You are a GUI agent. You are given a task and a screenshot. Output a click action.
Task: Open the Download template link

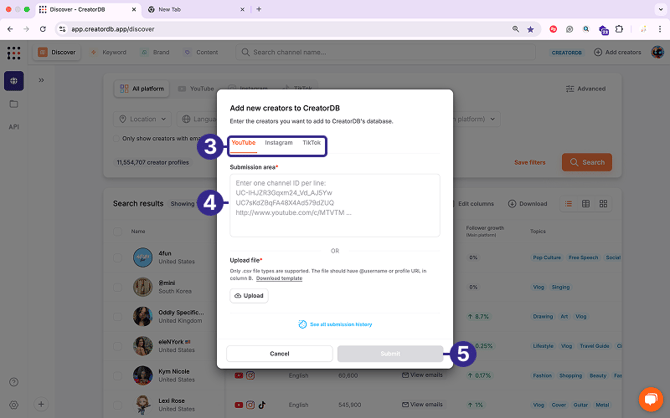[279, 278]
